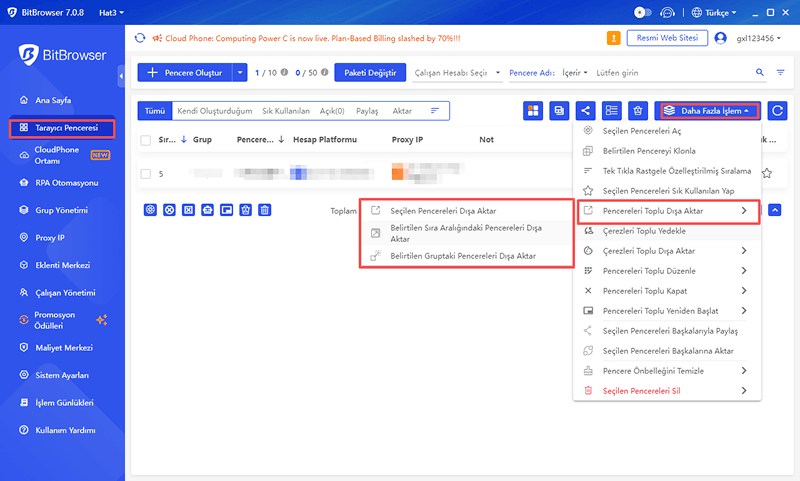
Task: Click the blue refresh button next to Daha Fazla İşlem
Action: [777, 110]
